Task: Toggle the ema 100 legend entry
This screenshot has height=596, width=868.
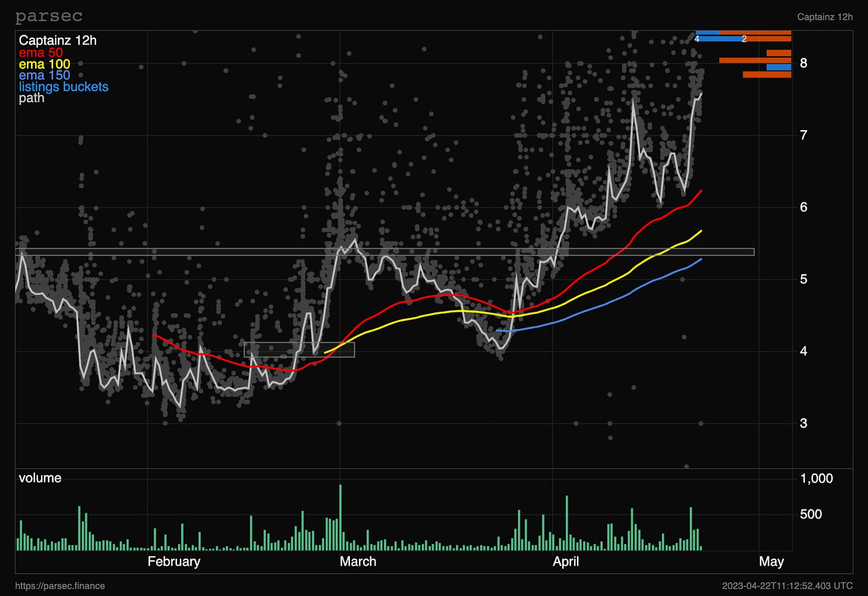Action: point(44,64)
